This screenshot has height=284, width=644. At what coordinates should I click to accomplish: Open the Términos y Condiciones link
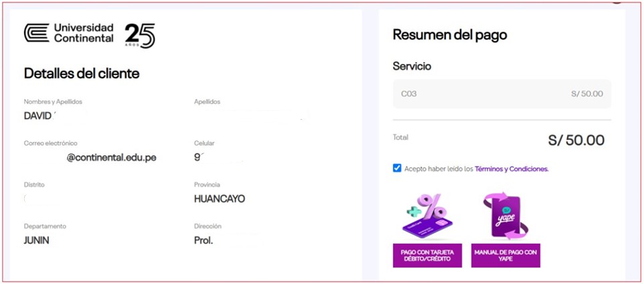click(x=511, y=169)
